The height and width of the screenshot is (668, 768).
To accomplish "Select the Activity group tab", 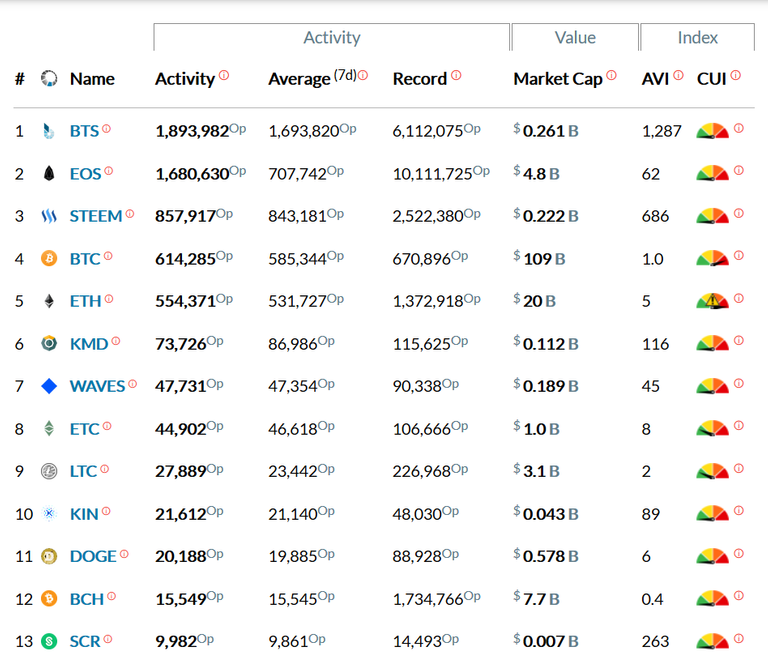I will (x=332, y=37).
